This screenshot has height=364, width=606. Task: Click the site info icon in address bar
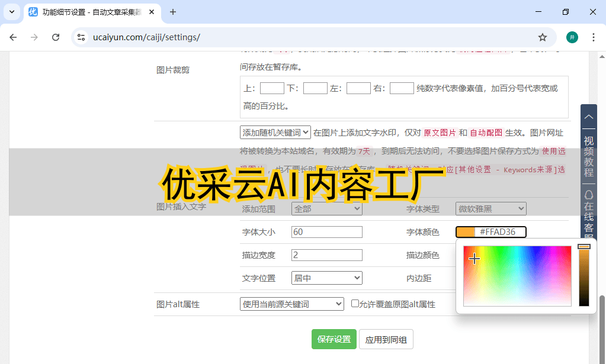point(81,37)
